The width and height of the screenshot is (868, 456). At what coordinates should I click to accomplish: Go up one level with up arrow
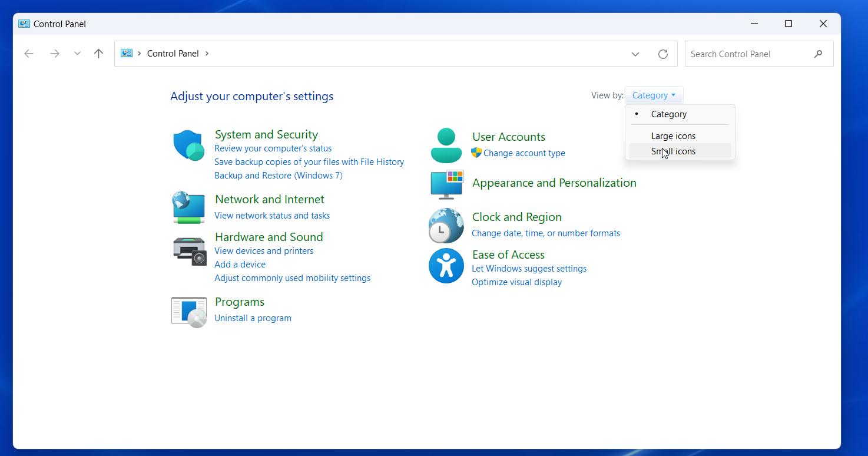(99, 54)
